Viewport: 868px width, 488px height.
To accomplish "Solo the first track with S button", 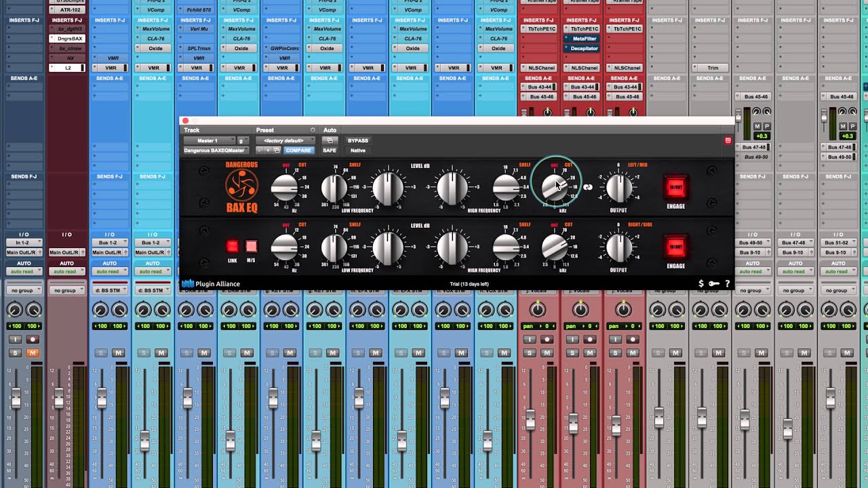I will click(x=15, y=353).
